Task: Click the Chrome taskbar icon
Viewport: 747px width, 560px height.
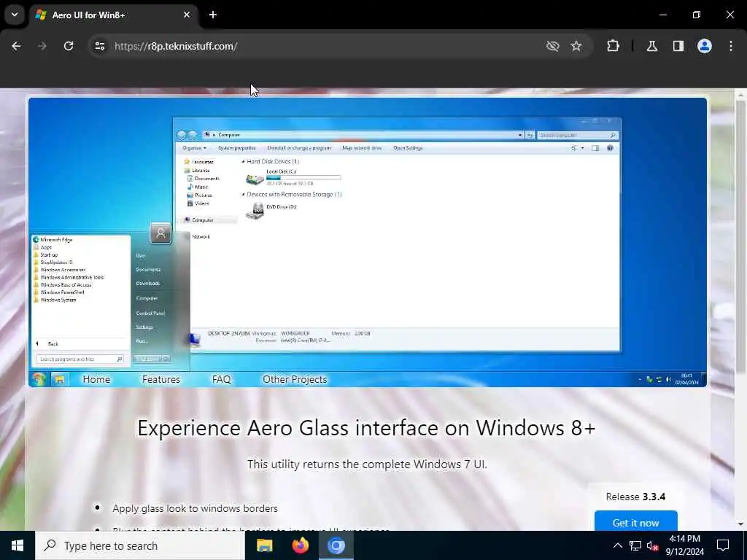Action: (x=336, y=545)
